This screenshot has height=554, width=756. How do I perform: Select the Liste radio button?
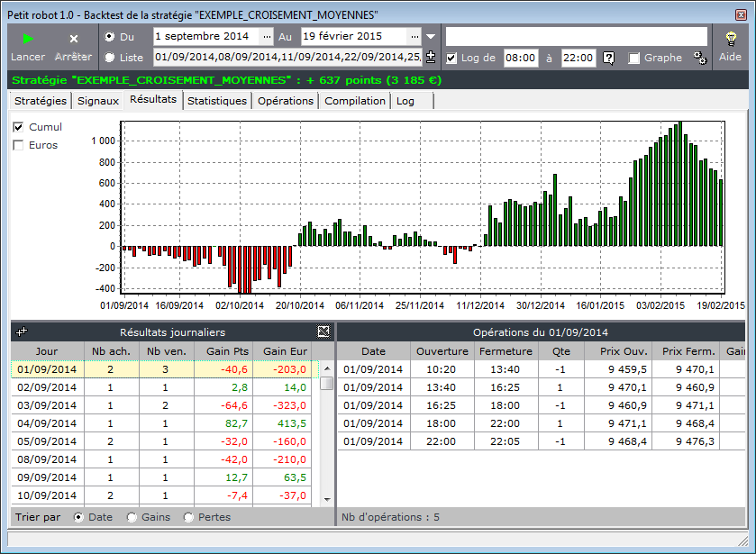coord(110,58)
